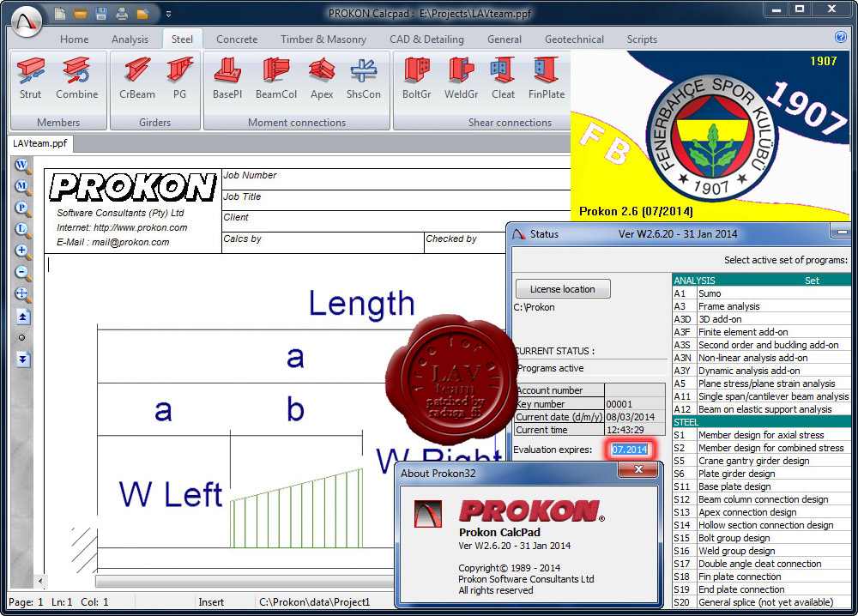Start the BasePl base plate module
858x616 pixels.
227,79
